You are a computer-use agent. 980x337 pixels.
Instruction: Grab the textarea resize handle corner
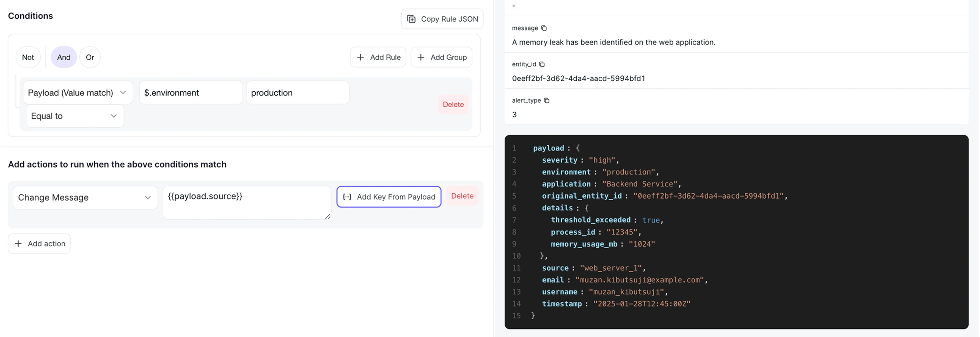click(327, 216)
